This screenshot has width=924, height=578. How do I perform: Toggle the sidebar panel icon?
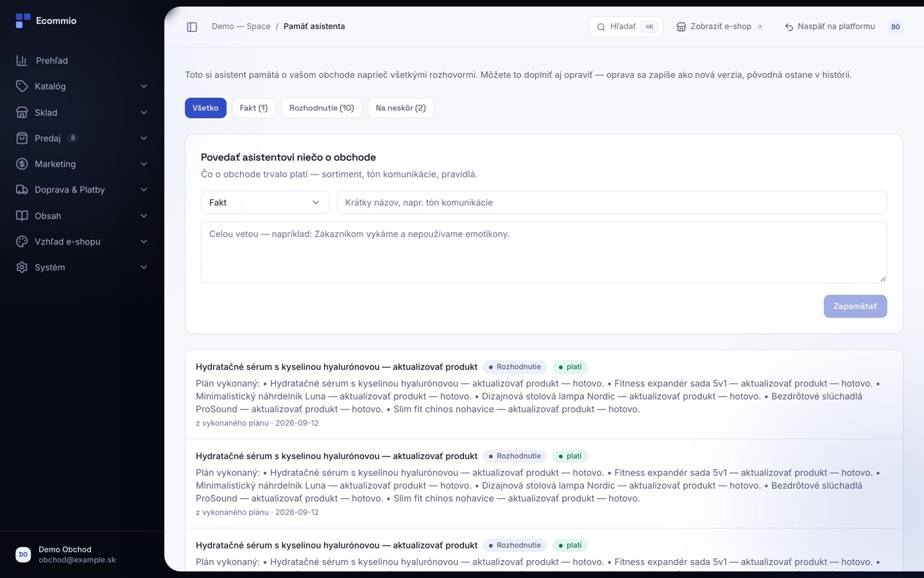[x=192, y=27]
